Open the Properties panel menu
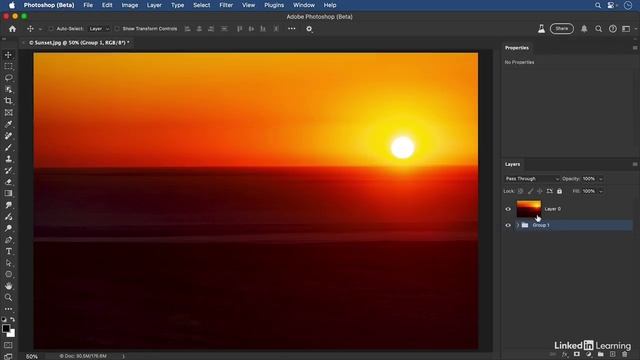 (635, 48)
